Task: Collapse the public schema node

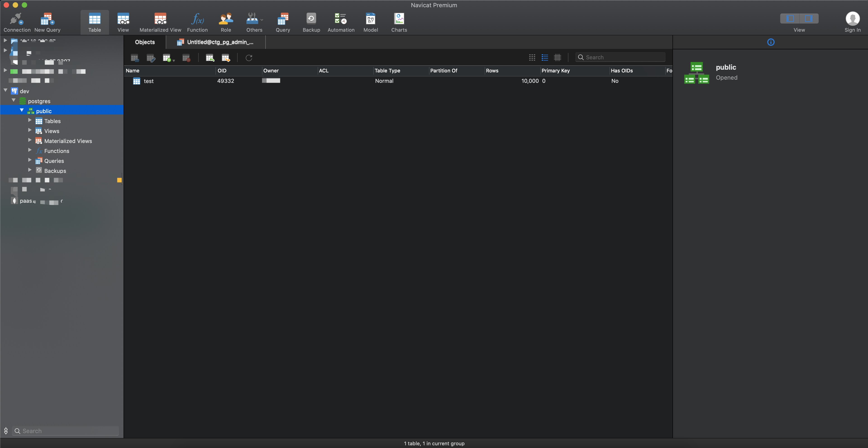Action: click(x=22, y=110)
